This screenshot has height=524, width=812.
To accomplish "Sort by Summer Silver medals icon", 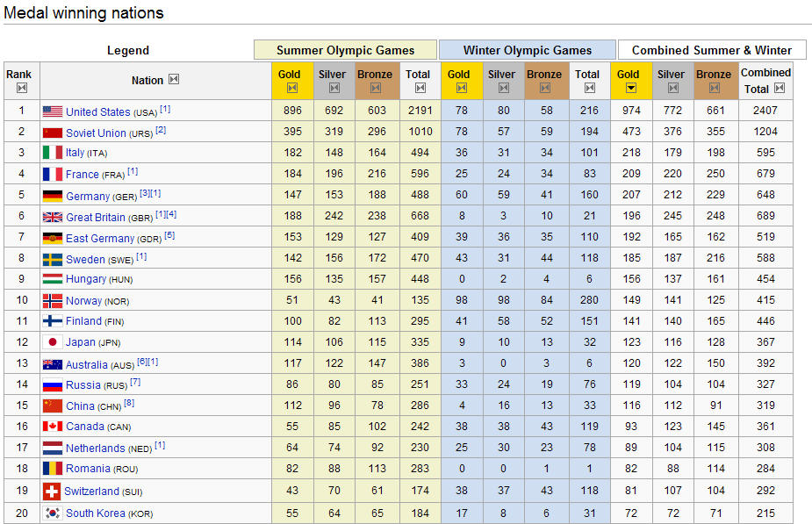I will (334, 88).
